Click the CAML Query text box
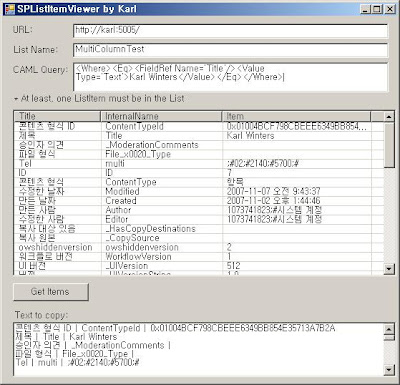The image size is (400, 385). (230, 77)
